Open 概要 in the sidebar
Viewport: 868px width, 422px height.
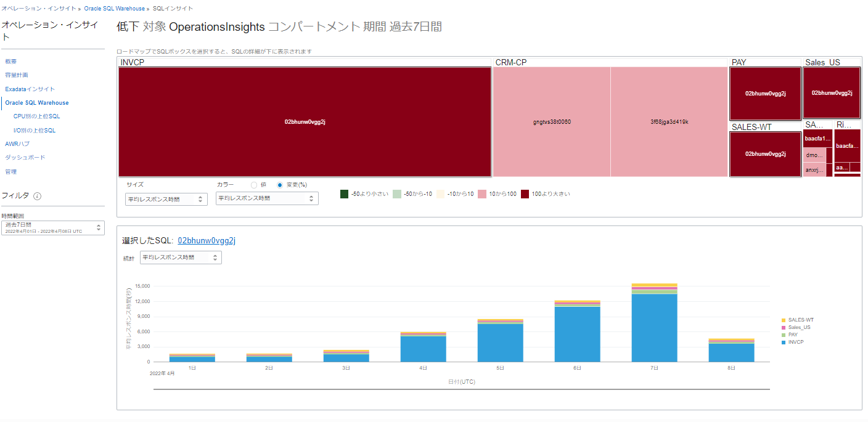11,61
